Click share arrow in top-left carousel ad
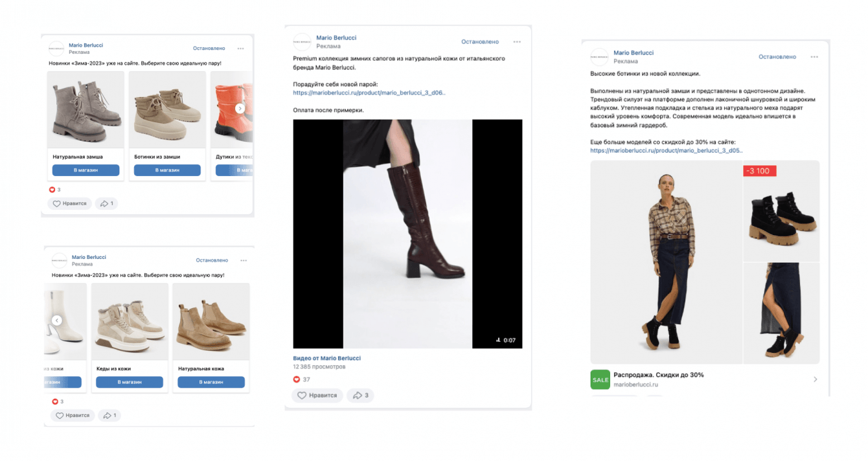Image resolution: width=868 pixels, height=461 pixels. 106,203
